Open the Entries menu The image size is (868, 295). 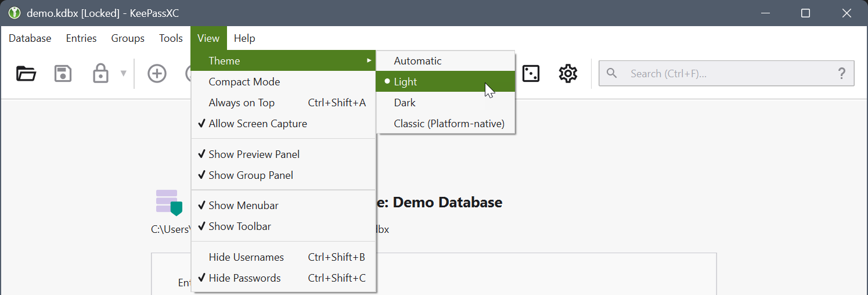coord(81,38)
